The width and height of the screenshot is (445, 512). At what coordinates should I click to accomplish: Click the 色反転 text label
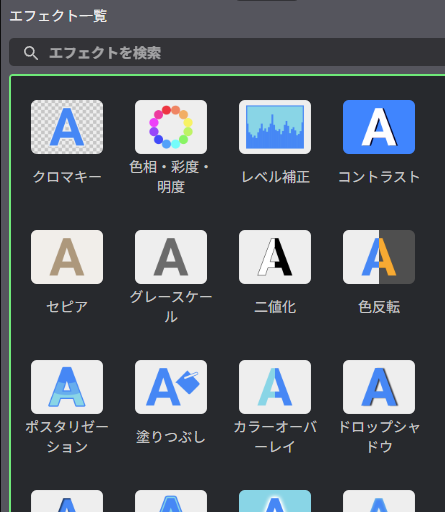tap(379, 307)
